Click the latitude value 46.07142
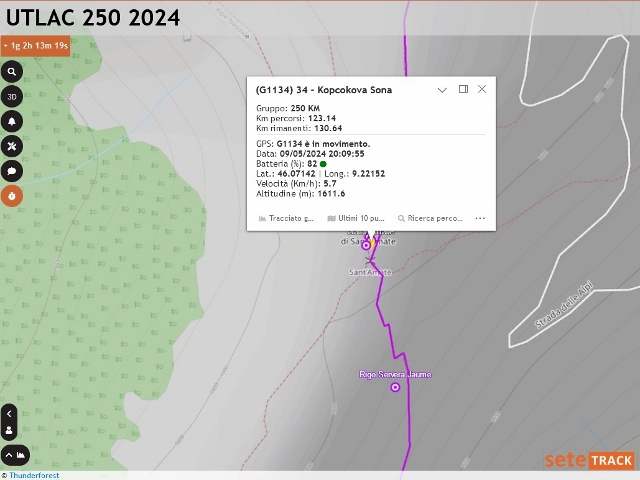The width and height of the screenshot is (640, 480). point(296,174)
